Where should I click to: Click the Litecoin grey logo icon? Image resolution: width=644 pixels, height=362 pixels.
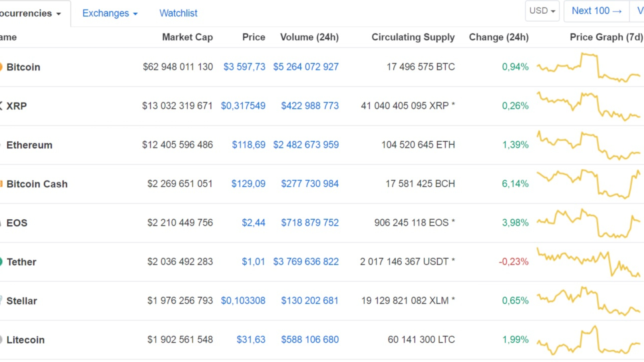click(x=1, y=340)
